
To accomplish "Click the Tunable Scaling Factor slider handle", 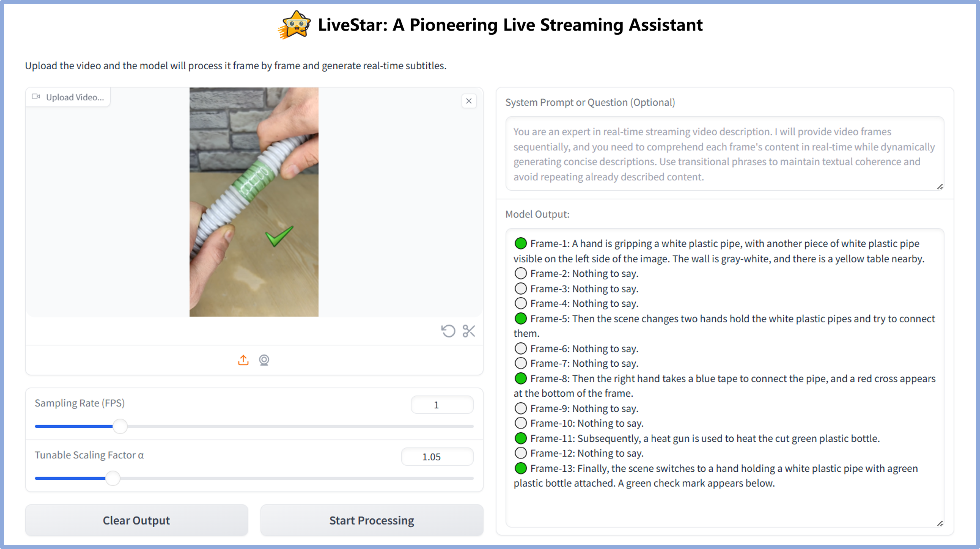I will (112, 478).
